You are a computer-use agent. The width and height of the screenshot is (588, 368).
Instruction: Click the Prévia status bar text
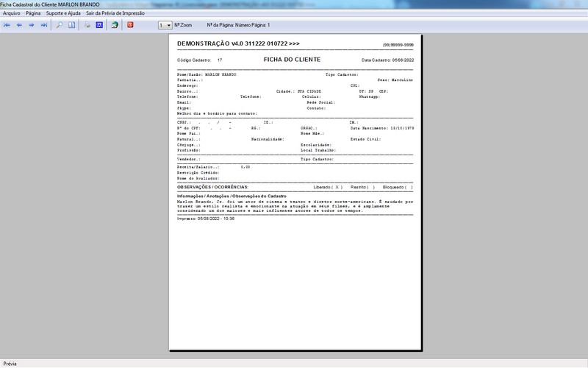tap(10, 364)
